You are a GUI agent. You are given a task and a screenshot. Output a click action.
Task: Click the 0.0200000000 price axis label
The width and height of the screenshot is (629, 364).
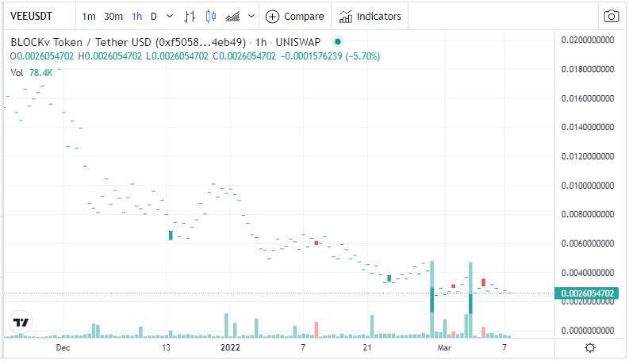(588, 40)
